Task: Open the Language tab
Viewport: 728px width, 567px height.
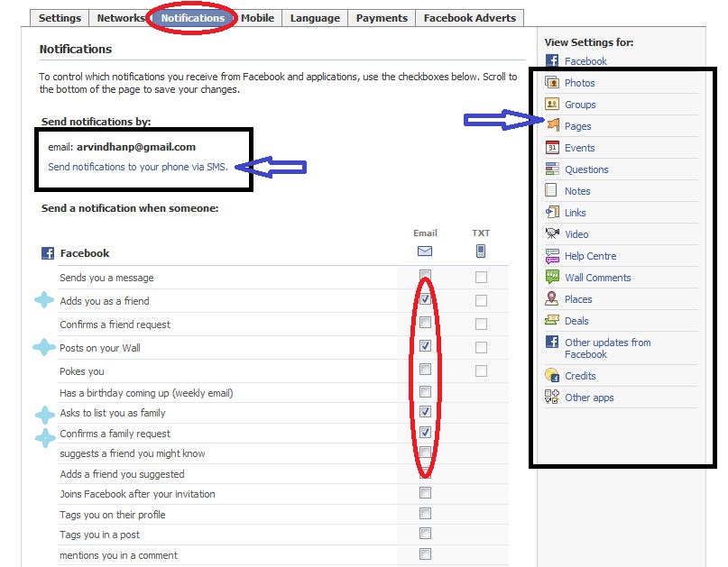Action: point(315,18)
